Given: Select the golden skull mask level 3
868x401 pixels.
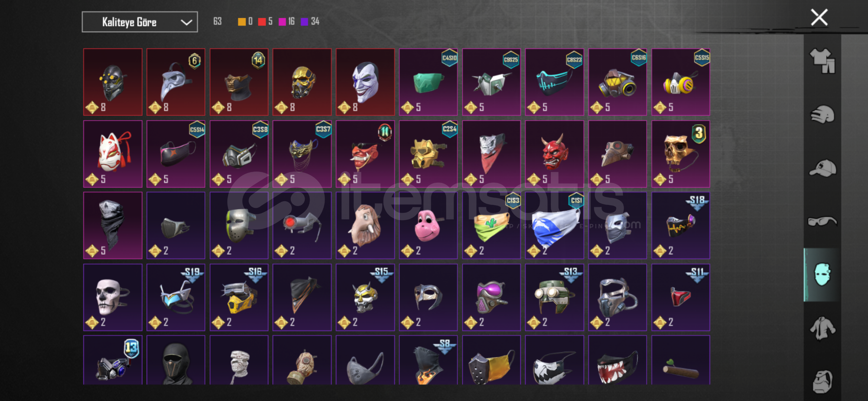Looking at the screenshot, I should point(680,154).
